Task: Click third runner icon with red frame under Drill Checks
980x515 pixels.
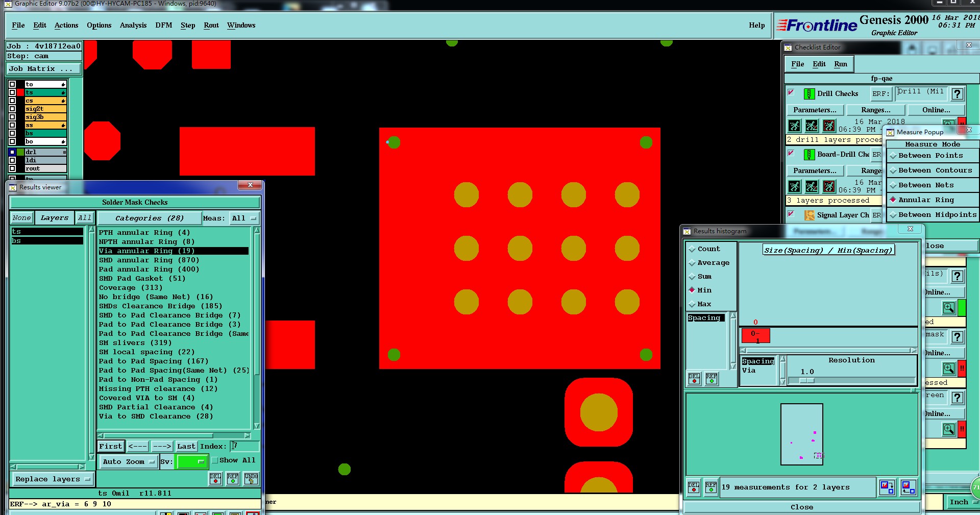Action: tap(829, 126)
